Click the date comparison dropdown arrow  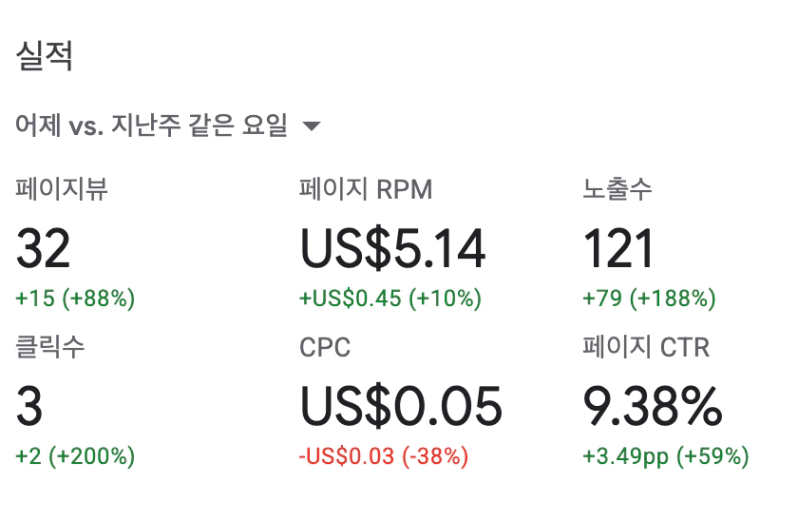click(x=311, y=127)
